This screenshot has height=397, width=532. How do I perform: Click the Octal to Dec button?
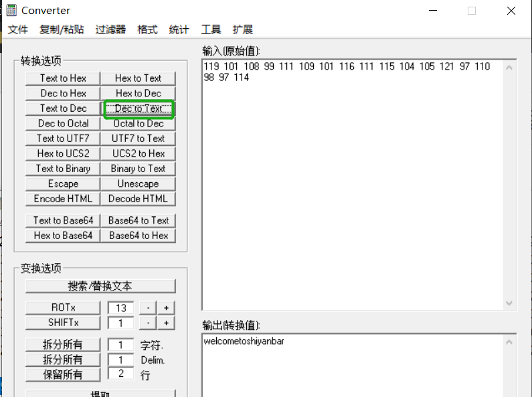138,124
